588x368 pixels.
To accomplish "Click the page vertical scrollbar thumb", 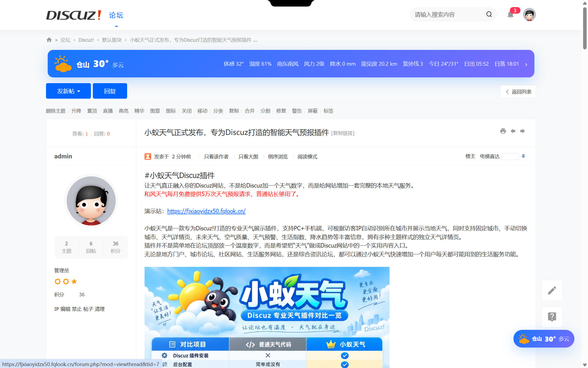I will coord(585,28).
